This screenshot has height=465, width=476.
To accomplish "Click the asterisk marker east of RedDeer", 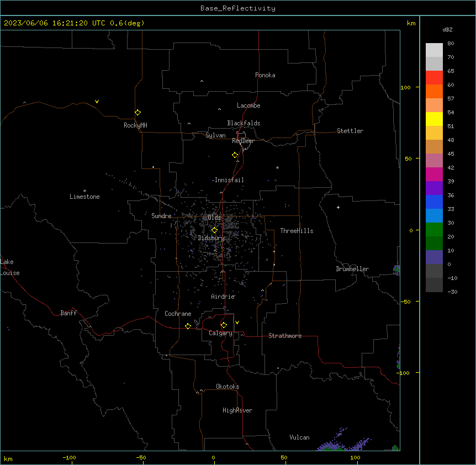I will [277, 167].
